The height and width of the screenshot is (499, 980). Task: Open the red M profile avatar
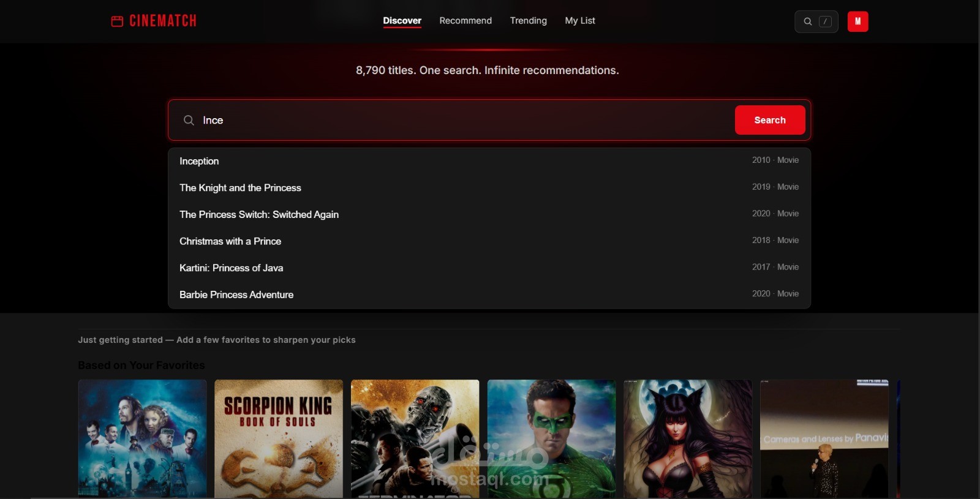(x=858, y=21)
